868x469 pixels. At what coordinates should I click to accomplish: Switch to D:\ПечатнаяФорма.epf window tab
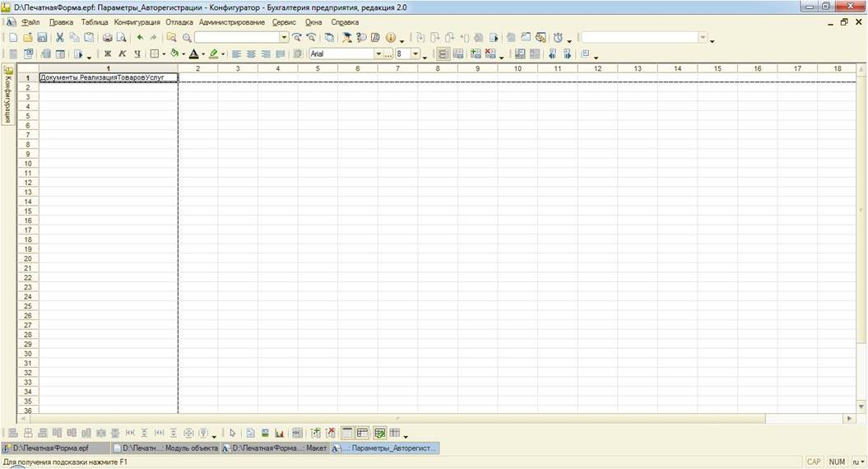(55, 448)
